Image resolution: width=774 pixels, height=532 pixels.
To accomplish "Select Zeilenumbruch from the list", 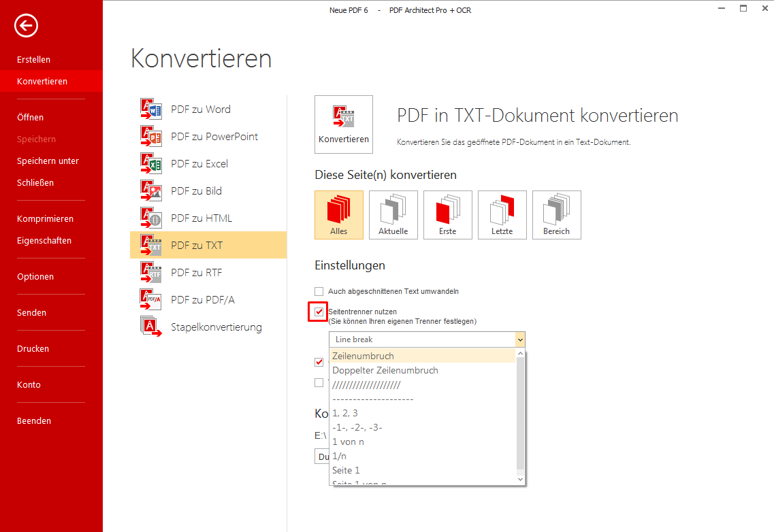I will [423, 356].
